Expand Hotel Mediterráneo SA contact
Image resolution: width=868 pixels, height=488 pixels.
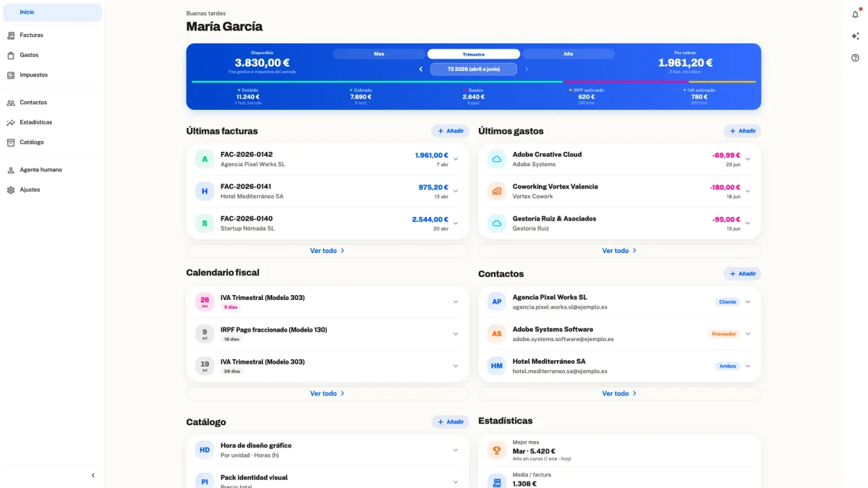[748, 366]
